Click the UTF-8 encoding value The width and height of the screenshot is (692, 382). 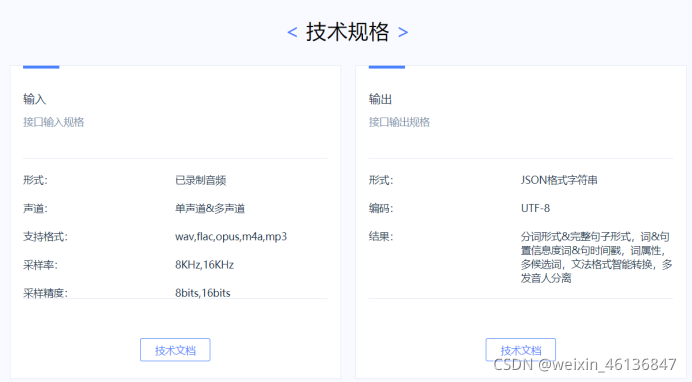coord(535,208)
